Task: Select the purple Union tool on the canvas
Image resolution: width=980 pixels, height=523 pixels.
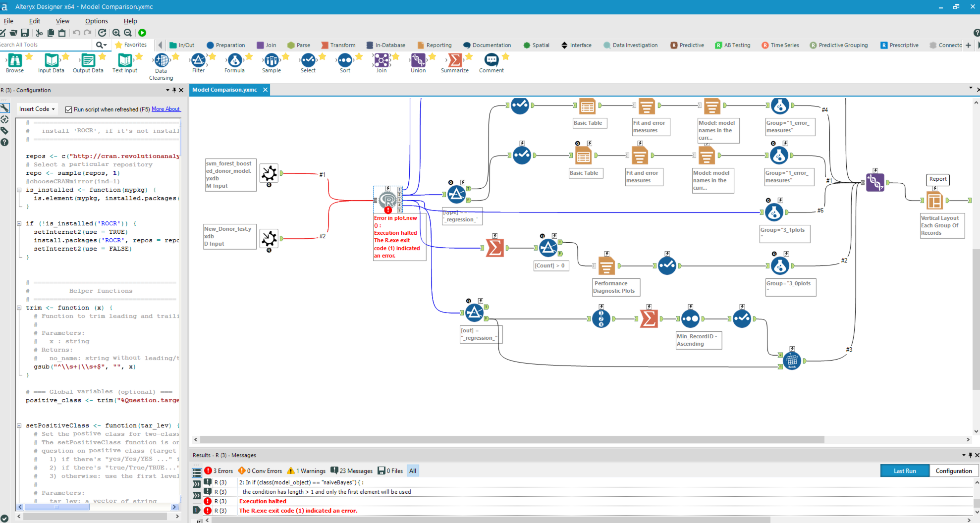Action: click(875, 182)
